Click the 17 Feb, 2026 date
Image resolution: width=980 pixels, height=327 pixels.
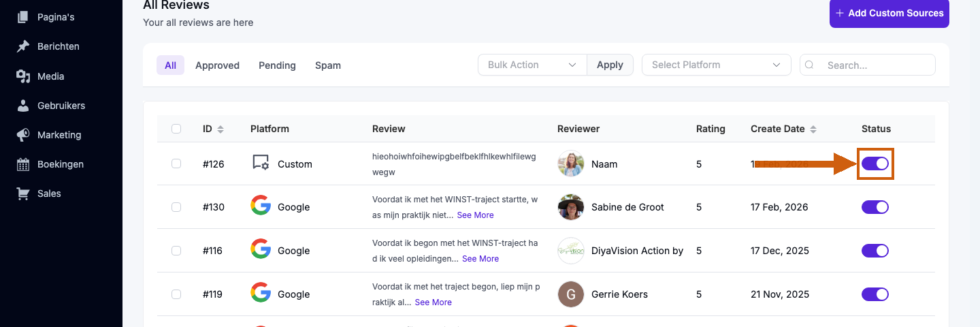tap(779, 207)
